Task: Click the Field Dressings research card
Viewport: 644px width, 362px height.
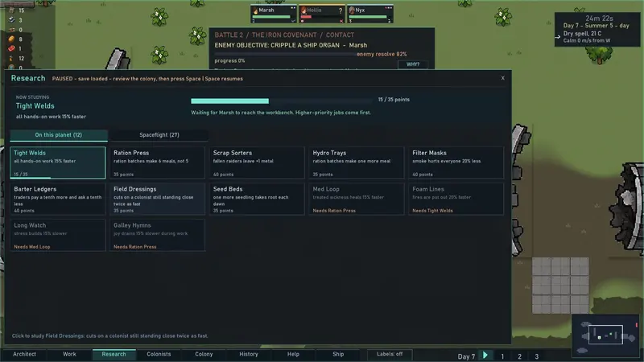Action: (157, 199)
